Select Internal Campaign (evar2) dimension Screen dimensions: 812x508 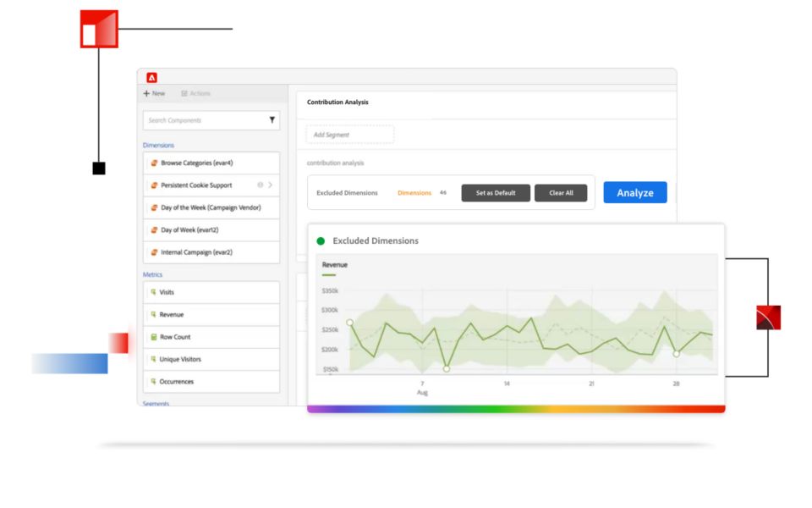click(x=211, y=252)
